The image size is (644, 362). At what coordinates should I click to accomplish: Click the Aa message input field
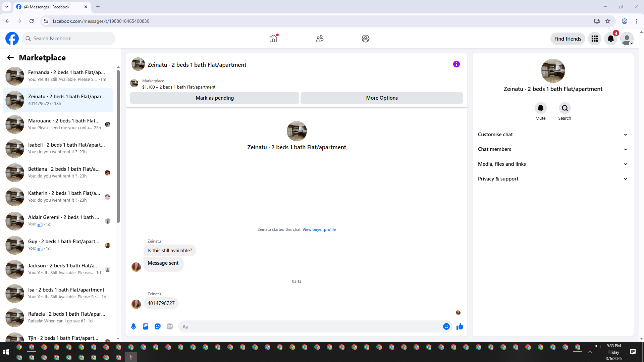(x=310, y=326)
